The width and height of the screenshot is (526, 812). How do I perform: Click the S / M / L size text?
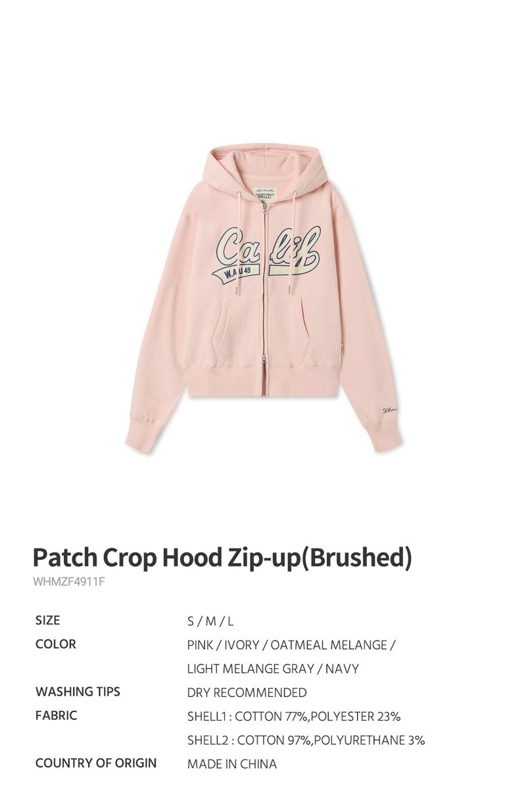[x=210, y=621]
